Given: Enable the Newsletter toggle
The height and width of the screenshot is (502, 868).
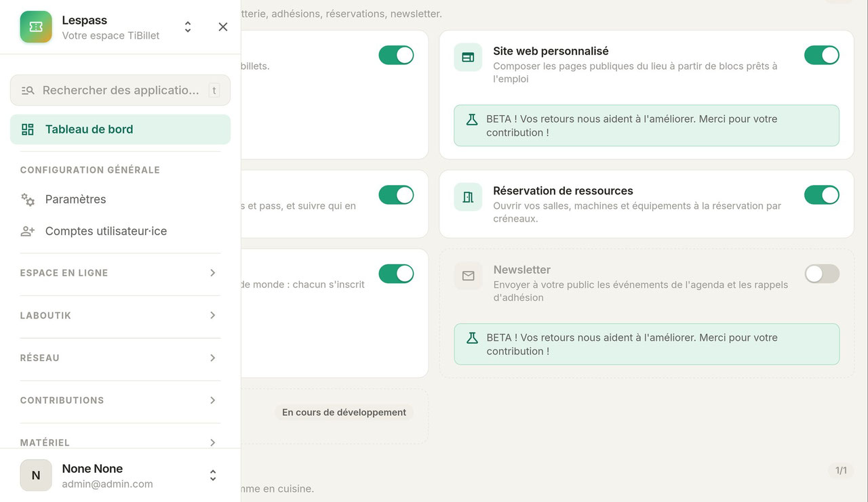Looking at the screenshot, I should pos(822,274).
